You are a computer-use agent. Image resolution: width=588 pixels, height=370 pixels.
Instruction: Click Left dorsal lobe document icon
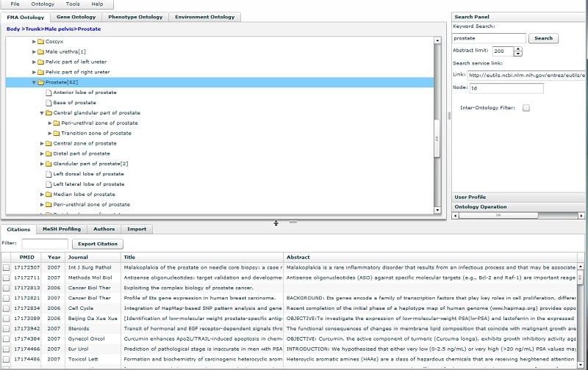pos(49,174)
